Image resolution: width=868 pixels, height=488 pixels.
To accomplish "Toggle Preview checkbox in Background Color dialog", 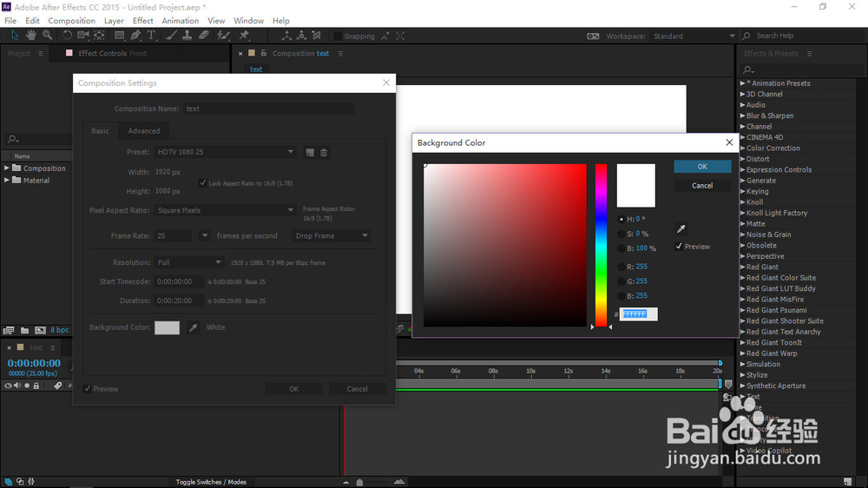I will tap(679, 247).
